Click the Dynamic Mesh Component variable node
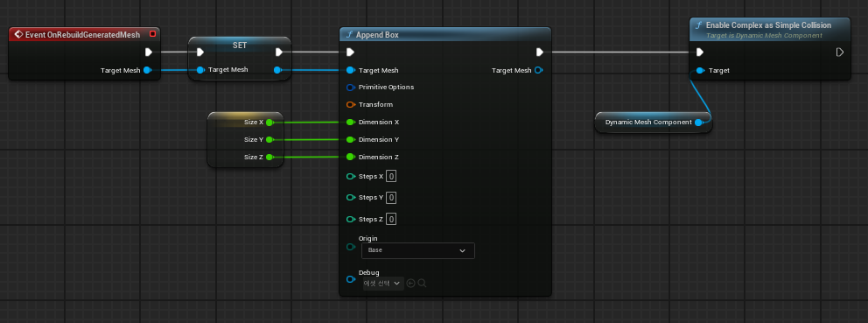The height and width of the screenshot is (323, 868). click(x=654, y=122)
